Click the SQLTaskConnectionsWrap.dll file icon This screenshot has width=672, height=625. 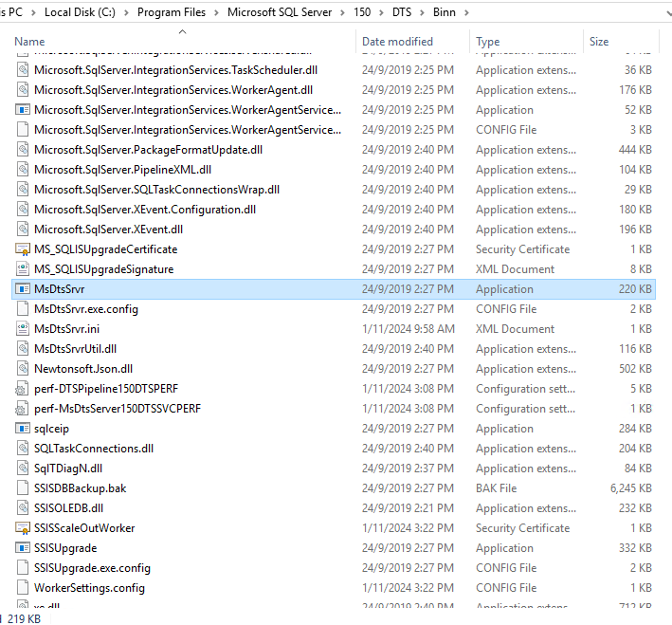pos(23,190)
